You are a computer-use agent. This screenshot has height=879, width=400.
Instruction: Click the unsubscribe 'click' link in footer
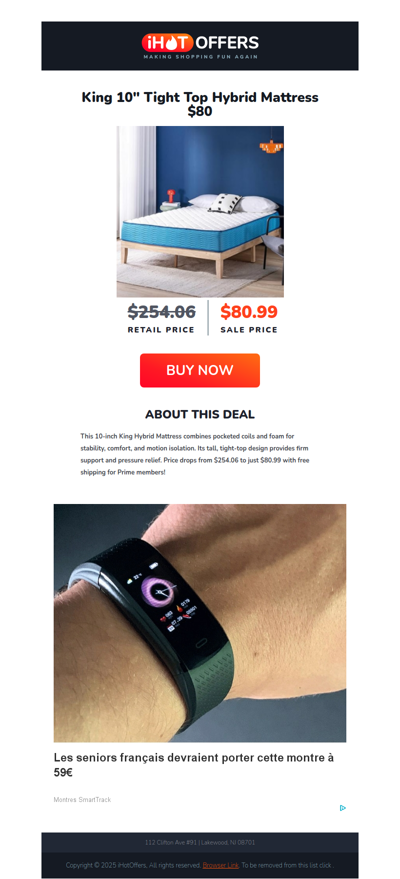point(325,866)
